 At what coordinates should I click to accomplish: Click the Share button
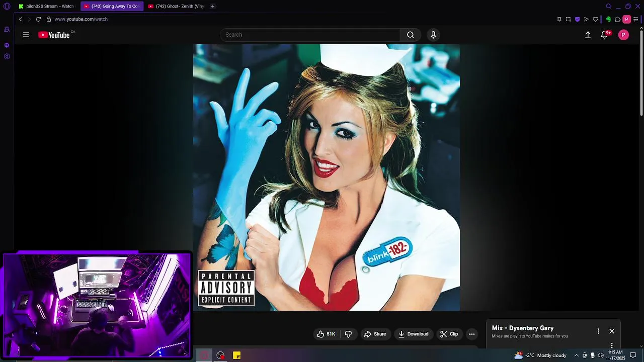[375, 334]
